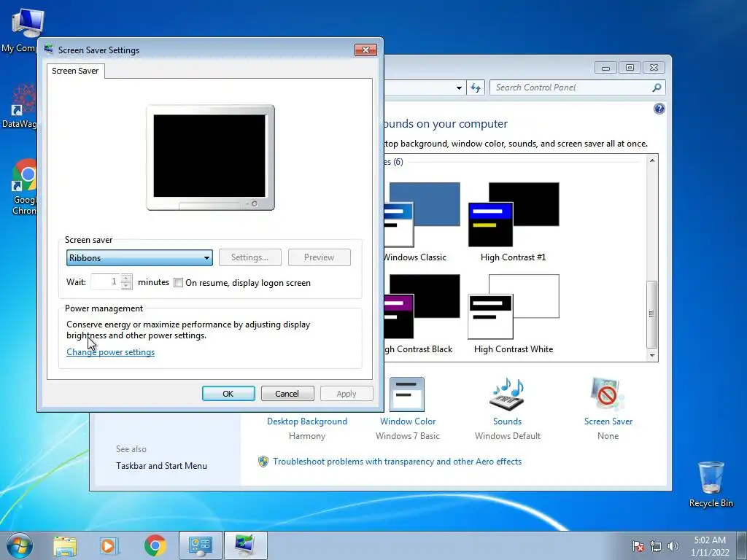Click the Desktop Background link
This screenshot has width=747, height=560.
pyautogui.click(x=307, y=421)
